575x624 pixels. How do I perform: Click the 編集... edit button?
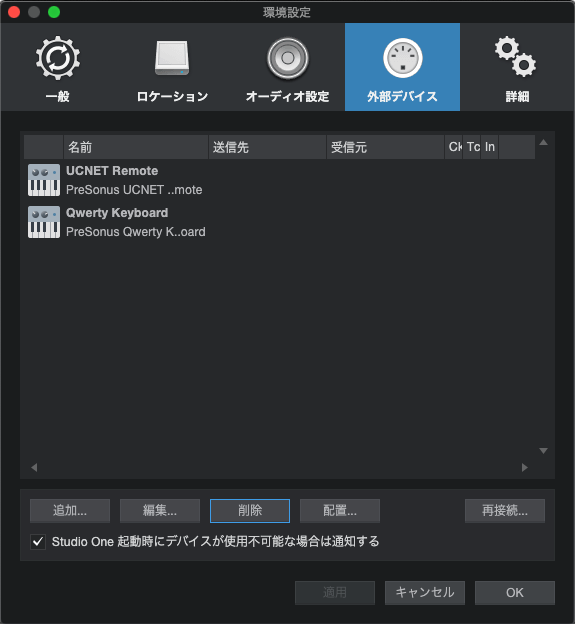(160, 511)
